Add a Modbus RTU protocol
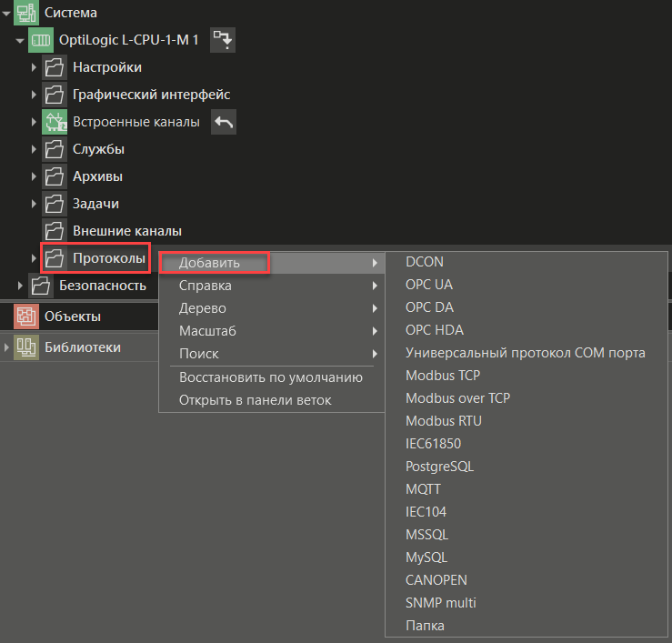This screenshot has width=672, height=643. pyautogui.click(x=527, y=421)
